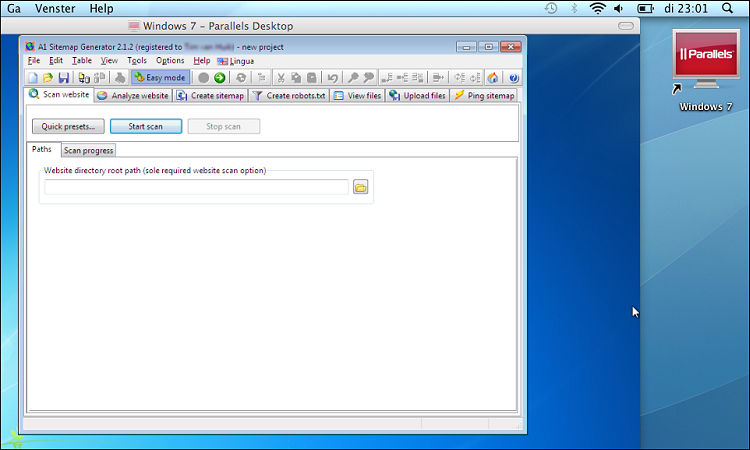
Task: Click the battery status icon
Action: coord(645,8)
